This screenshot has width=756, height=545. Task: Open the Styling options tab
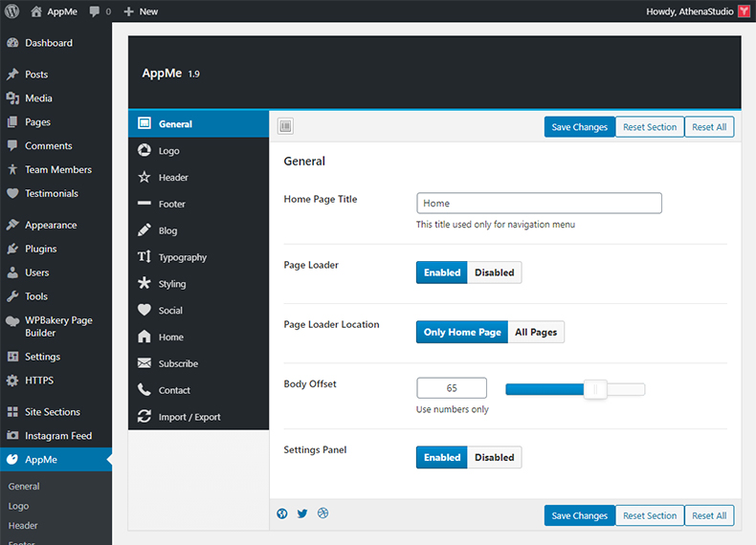point(199,284)
